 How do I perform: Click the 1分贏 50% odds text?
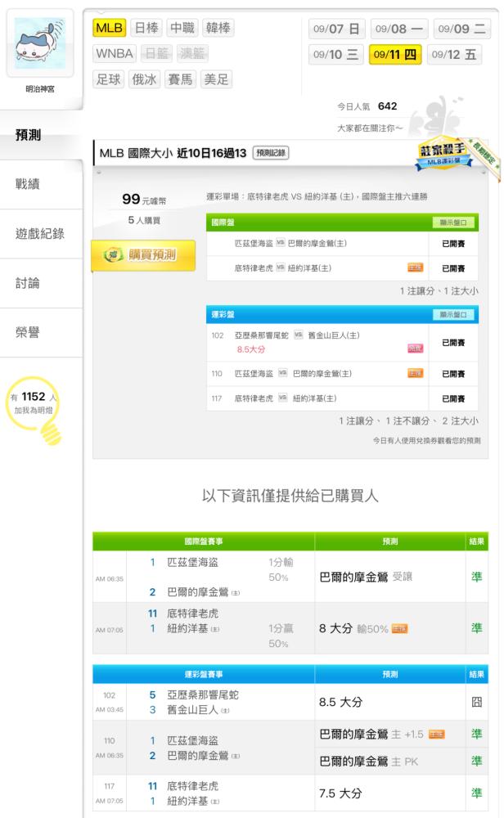coord(281,636)
